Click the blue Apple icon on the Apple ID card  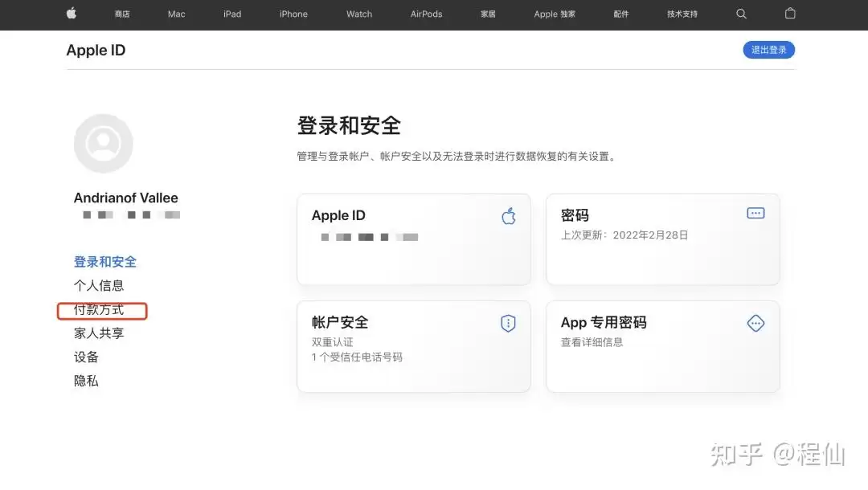pos(508,215)
